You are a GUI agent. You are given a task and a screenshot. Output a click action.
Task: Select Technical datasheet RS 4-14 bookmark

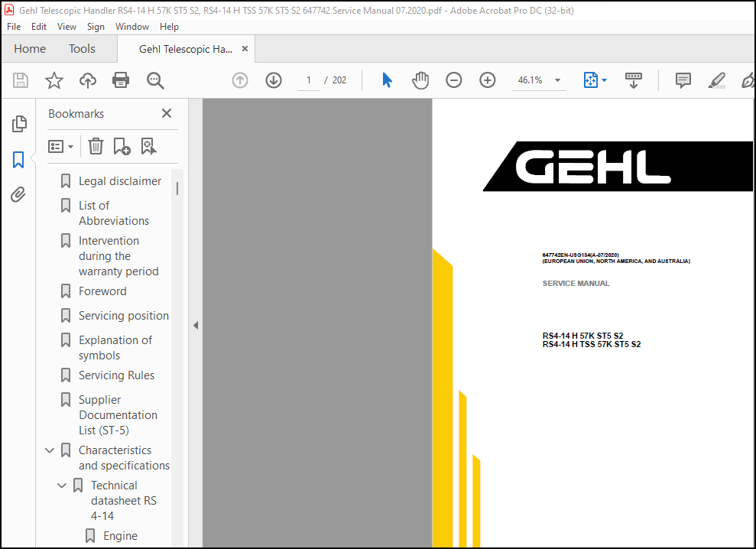pyautogui.click(x=123, y=500)
